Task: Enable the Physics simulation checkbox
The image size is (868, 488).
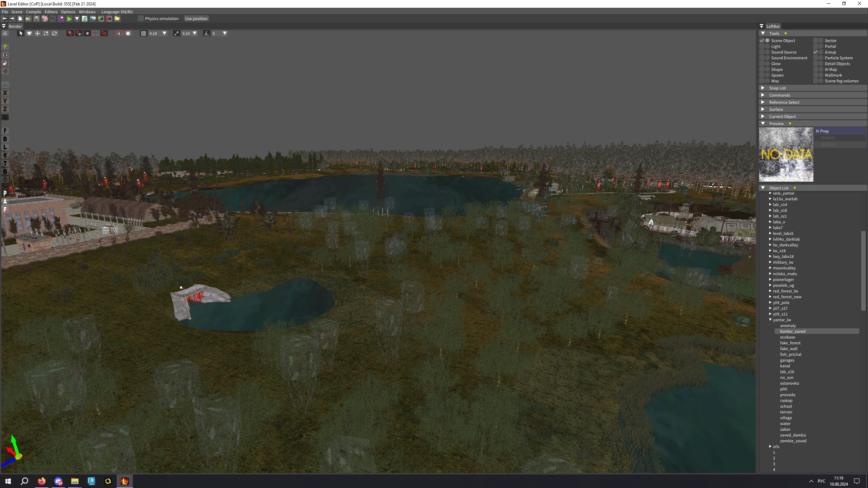Action: click(141, 19)
